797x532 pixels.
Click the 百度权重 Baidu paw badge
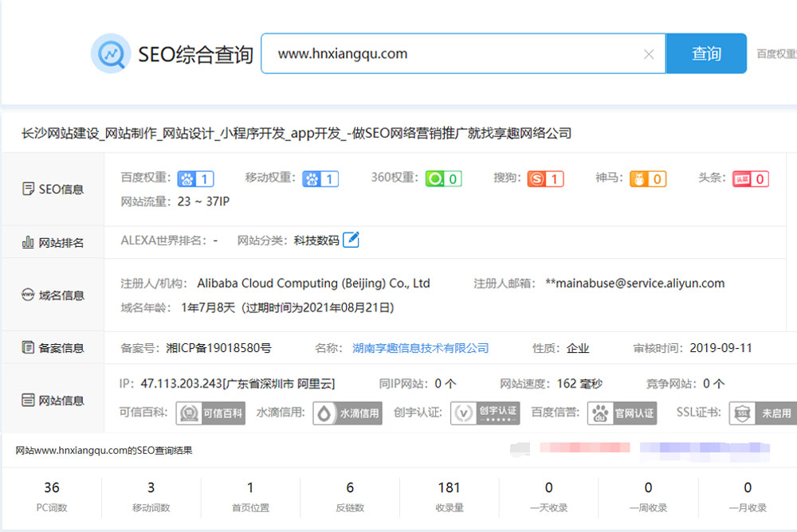[x=196, y=179]
